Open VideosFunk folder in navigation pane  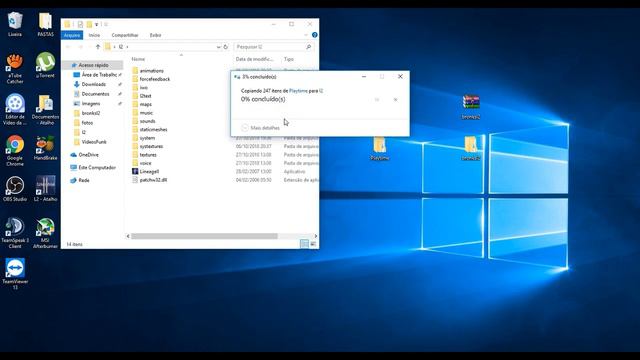click(93, 142)
